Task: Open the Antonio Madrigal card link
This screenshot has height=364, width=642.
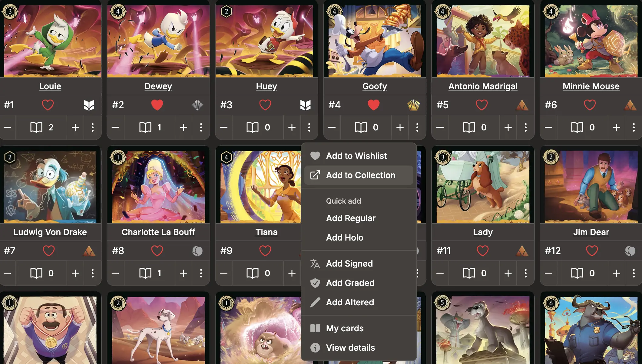Action: tap(483, 86)
